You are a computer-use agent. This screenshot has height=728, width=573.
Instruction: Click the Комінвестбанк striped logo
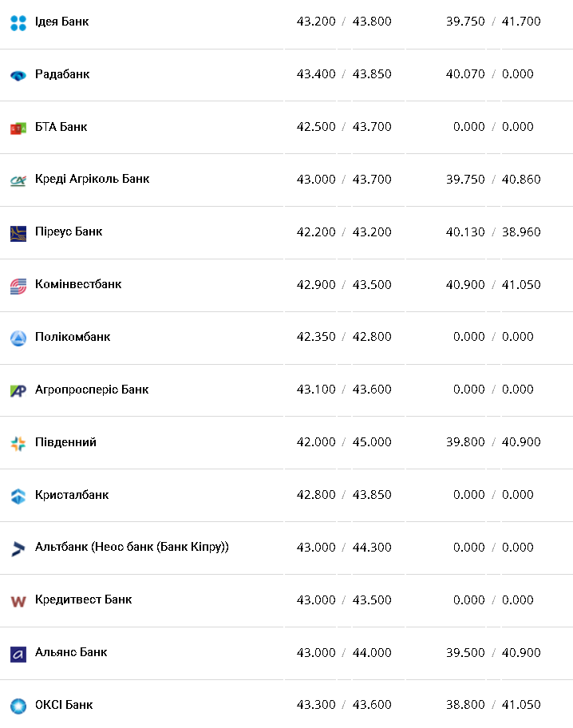[x=18, y=286]
